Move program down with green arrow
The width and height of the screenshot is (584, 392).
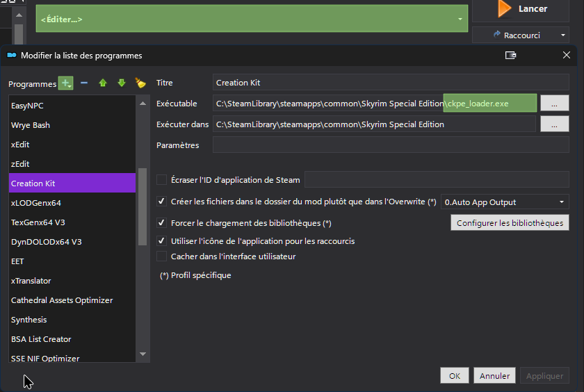click(122, 83)
